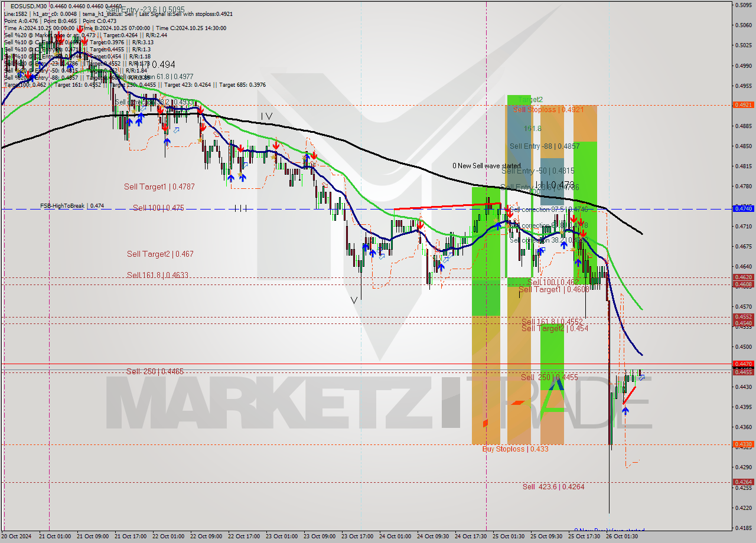Select the '20 Oct 2024' time axis label
Image resolution: width=756 pixels, height=543 pixels.
tap(17, 537)
